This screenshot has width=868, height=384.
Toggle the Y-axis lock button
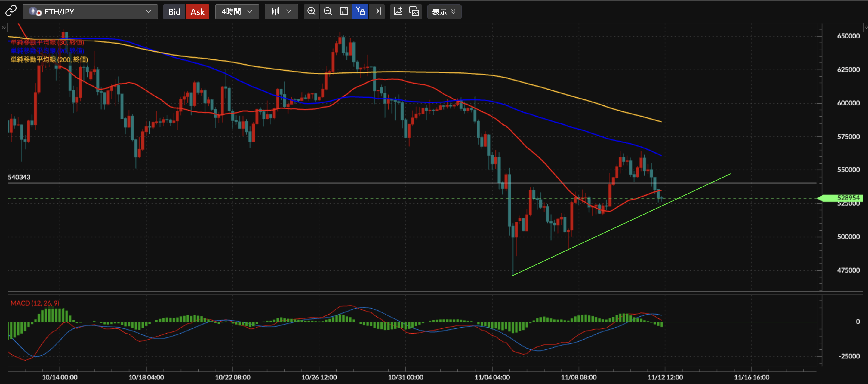[x=360, y=11]
